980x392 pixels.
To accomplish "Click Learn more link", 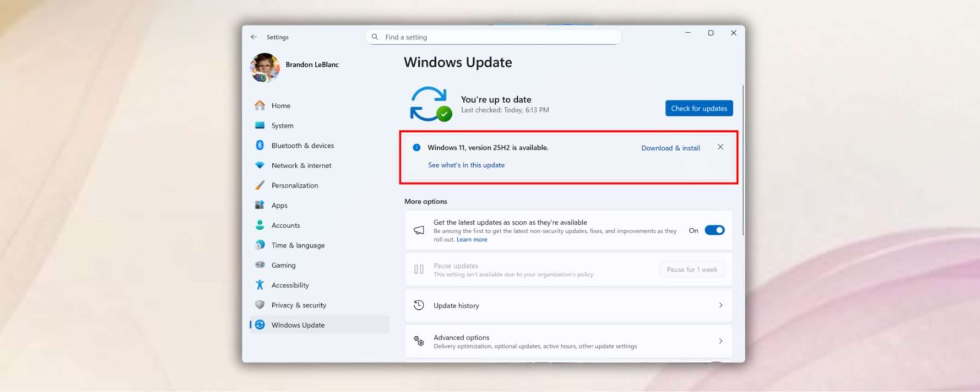I will tap(472, 239).
